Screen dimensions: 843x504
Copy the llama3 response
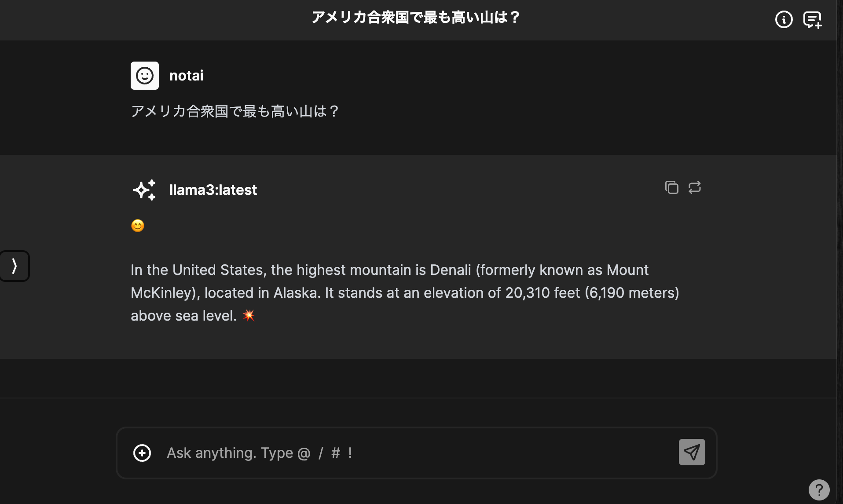(671, 187)
